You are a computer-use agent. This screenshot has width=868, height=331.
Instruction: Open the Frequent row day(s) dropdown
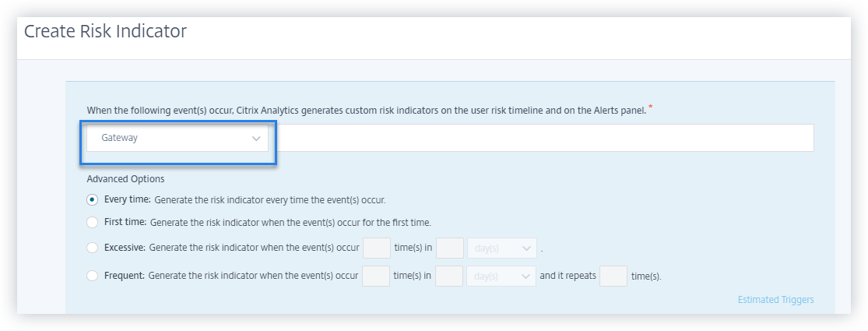point(501,276)
